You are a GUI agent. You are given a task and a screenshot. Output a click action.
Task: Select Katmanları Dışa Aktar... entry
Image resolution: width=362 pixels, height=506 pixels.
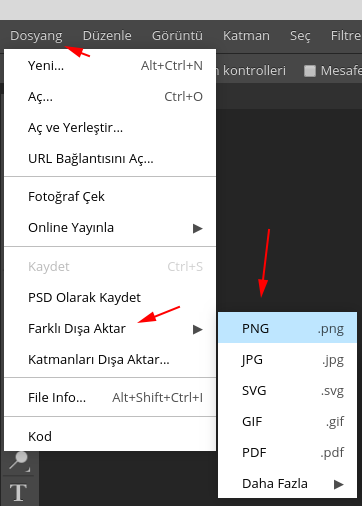pos(110,360)
